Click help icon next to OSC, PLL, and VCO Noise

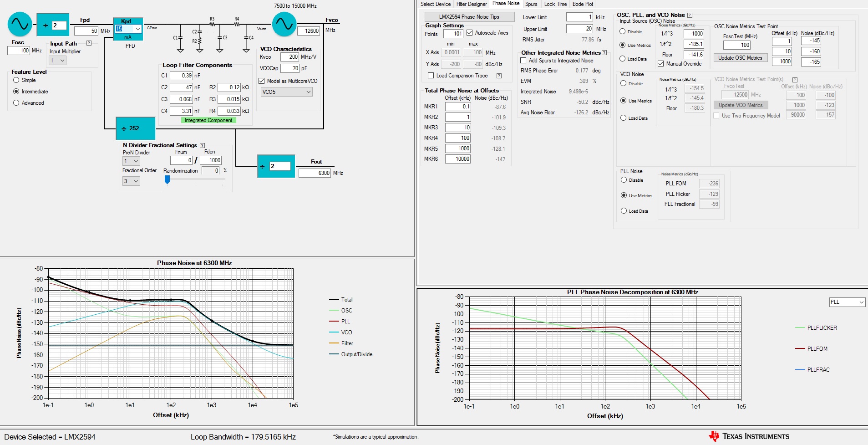point(690,15)
